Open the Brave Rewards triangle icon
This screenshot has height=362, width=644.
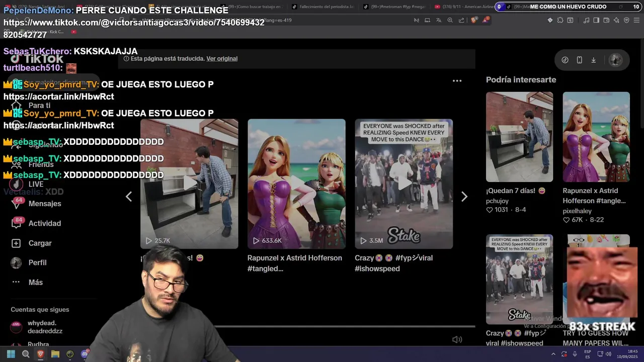[486, 20]
